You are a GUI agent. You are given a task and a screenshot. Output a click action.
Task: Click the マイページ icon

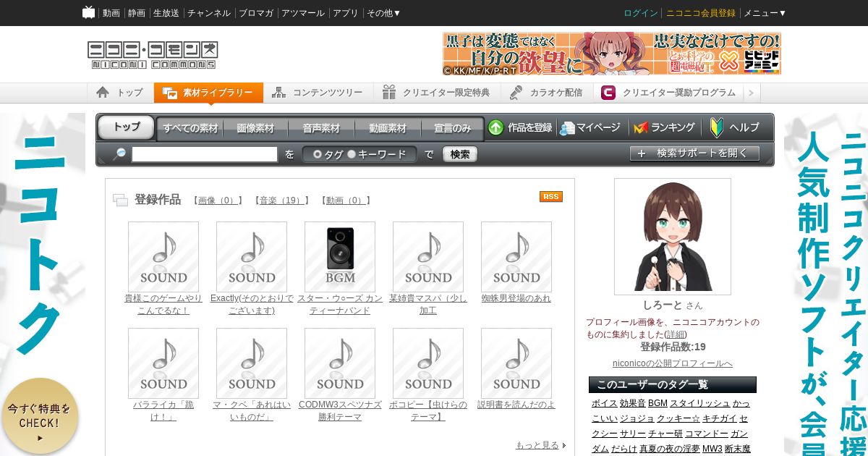(x=567, y=128)
